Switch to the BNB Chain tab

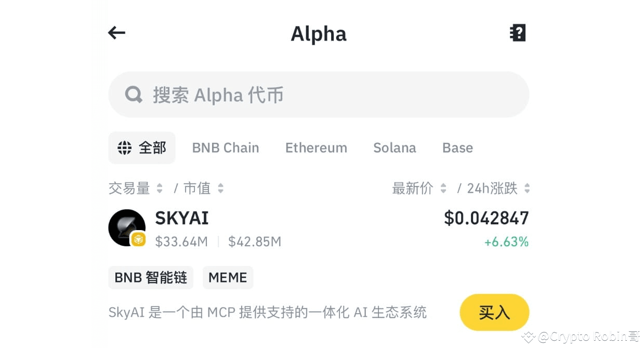(x=226, y=148)
